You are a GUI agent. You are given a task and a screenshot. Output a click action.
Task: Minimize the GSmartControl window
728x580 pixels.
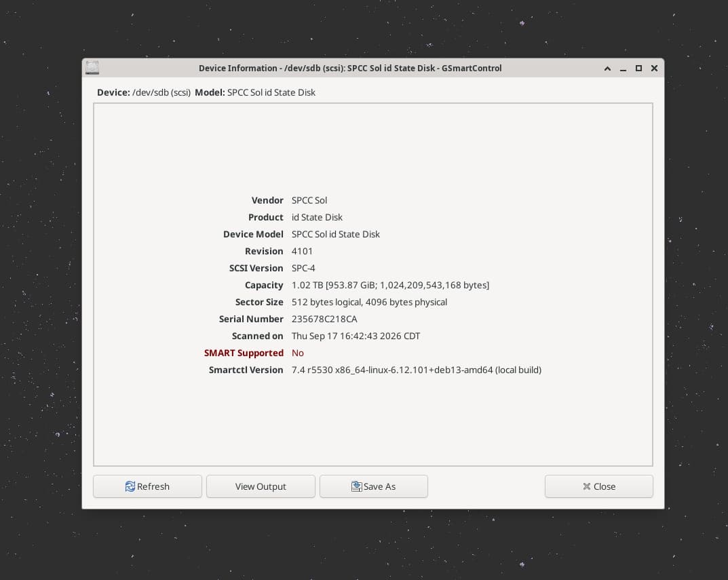coord(623,69)
